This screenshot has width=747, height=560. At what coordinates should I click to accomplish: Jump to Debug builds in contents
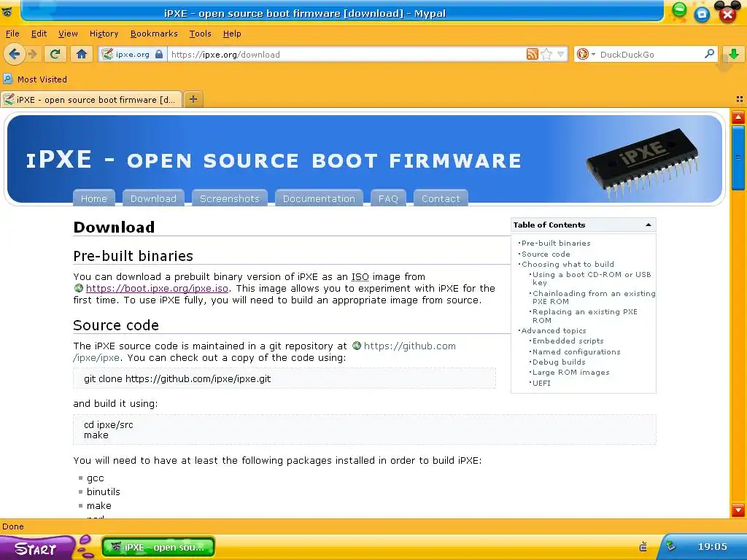(x=558, y=362)
